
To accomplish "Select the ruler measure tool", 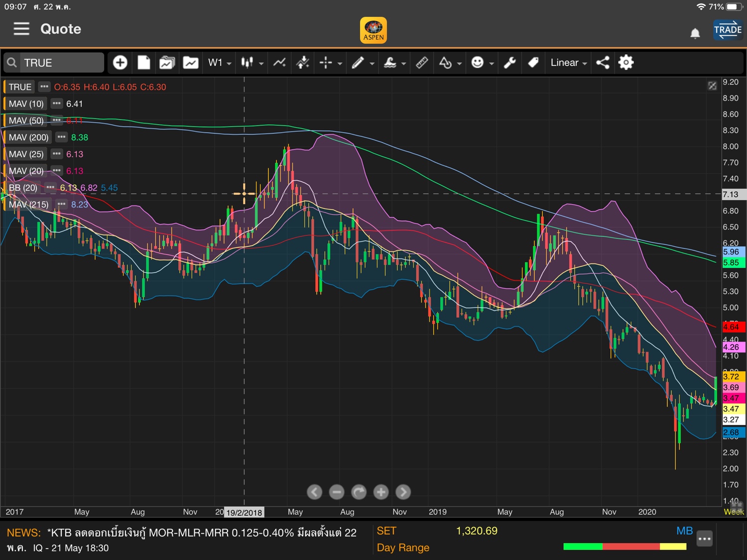I will point(422,63).
